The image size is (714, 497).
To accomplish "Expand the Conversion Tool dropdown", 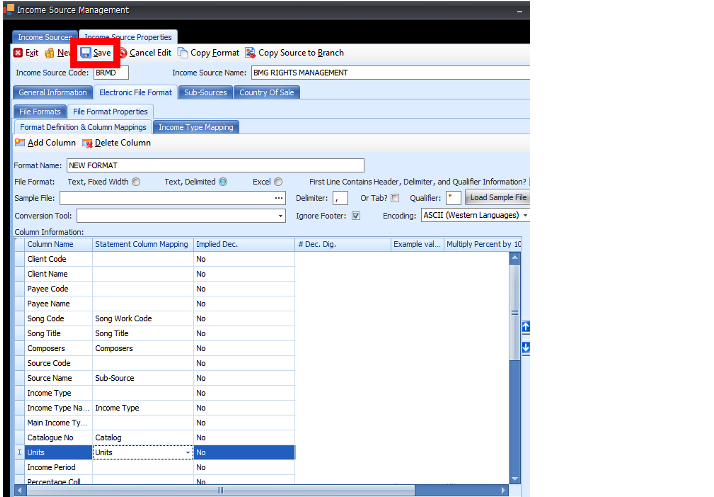I will [283, 215].
